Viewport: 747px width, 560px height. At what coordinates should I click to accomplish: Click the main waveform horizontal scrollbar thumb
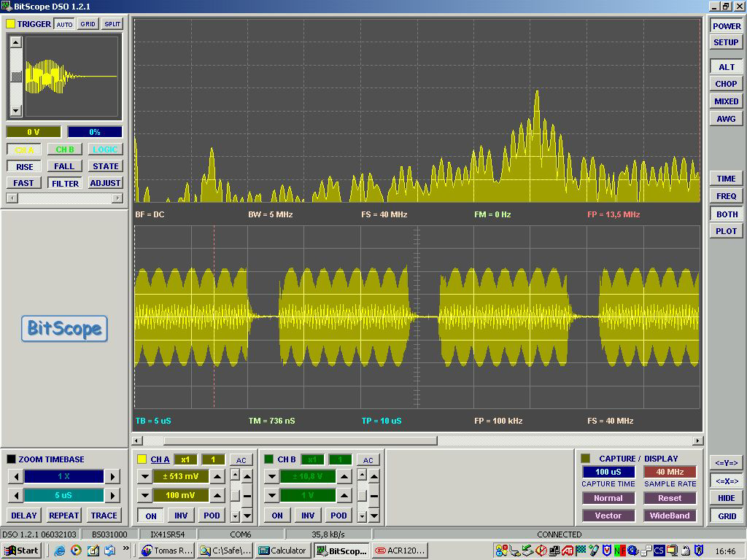[x=300, y=440]
